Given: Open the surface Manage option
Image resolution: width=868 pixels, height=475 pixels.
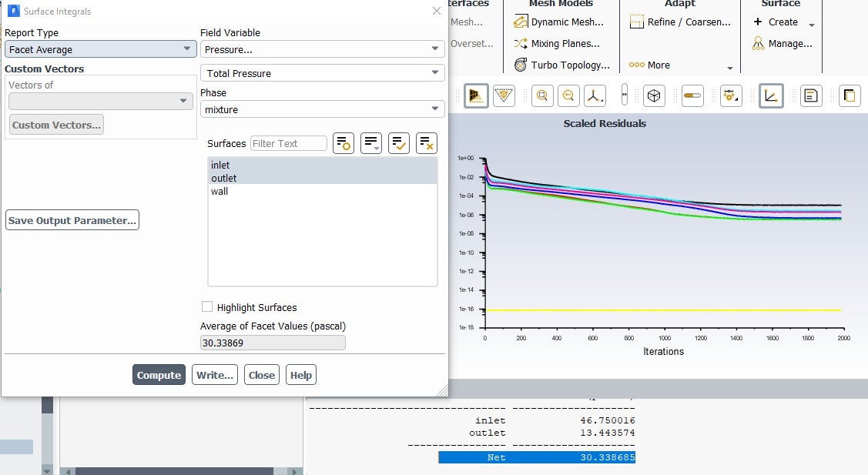Looking at the screenshot, I should pyautogui.click(x=783, y=43).
